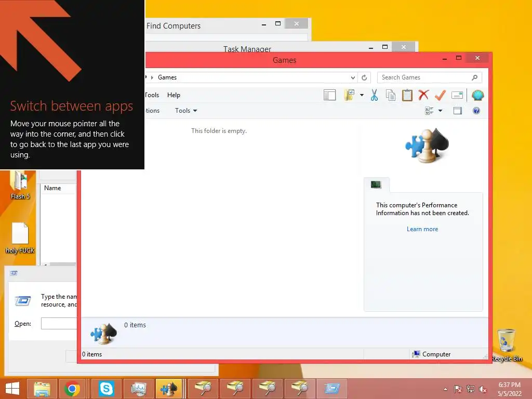Viewport: 532px width, 399px height.
Task: Click the Open field in Run dialog
Action: 59,323
